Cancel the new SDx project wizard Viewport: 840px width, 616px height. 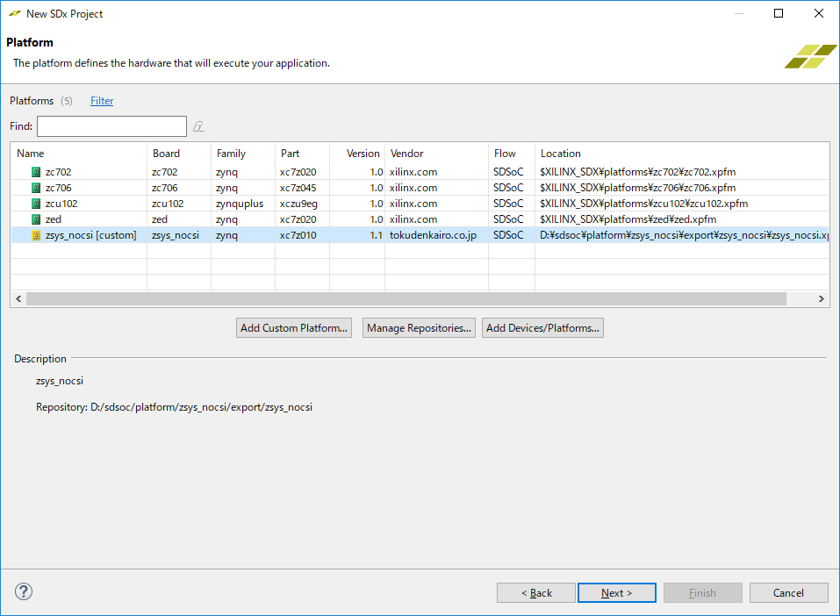click(788, 593)
